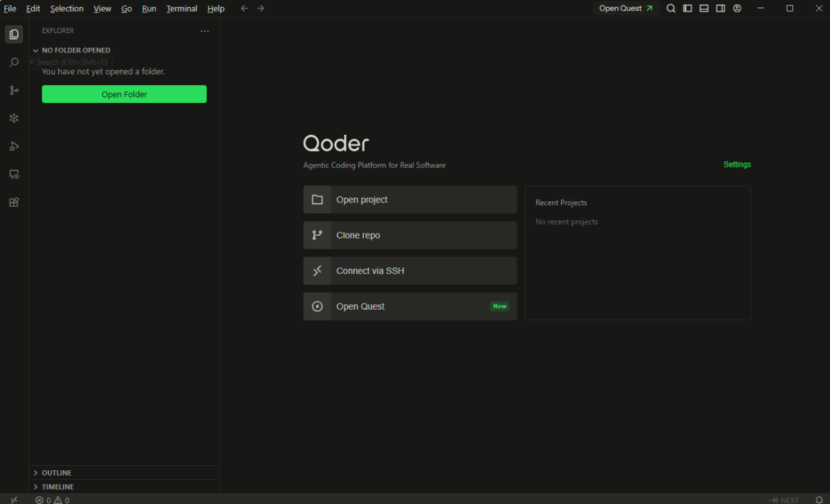
Task: Open the Source Control view
Action: click(x=14, y=91)
